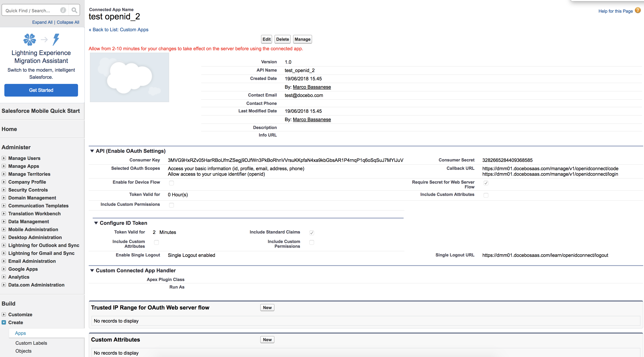The image size is (644, 357).
Task: Toggle ID Token Include Custom Attributes checkbox
Action: tap(156, 243)
